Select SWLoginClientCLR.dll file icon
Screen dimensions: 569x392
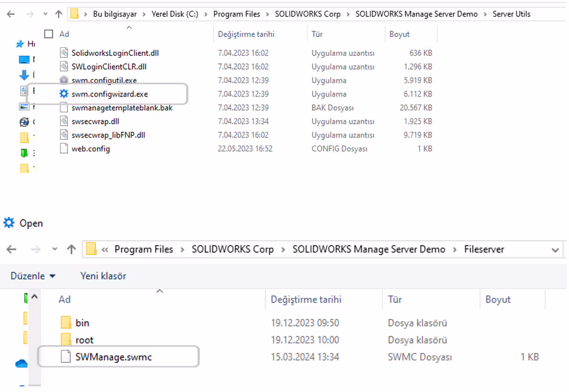pyautogui.click(x=64, y=66)
